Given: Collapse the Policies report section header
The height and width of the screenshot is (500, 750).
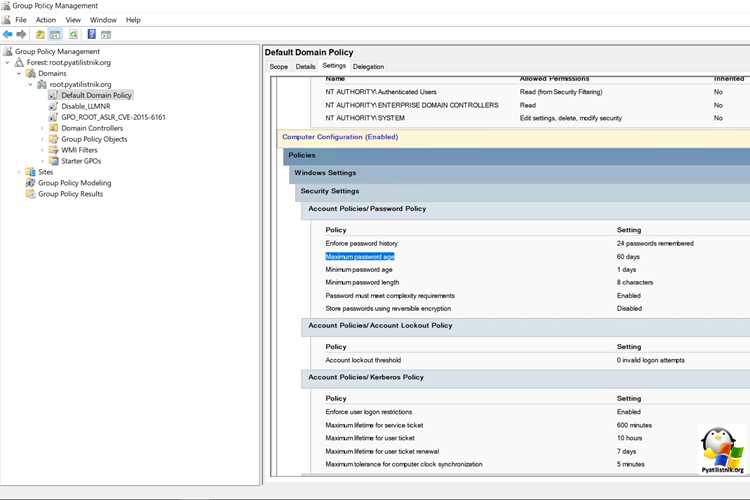Looking at the screenshot, I should pos(517,156).
